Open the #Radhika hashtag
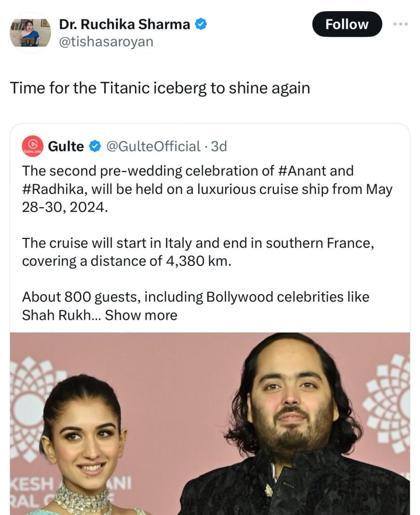 [53, 189]
